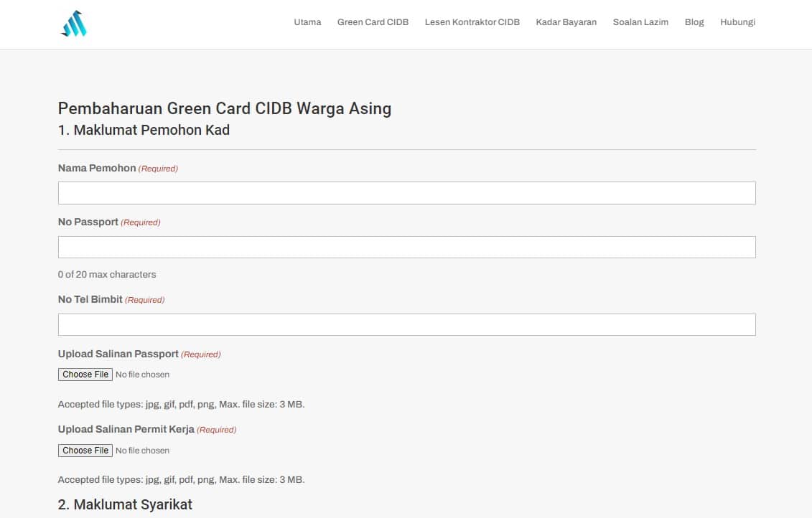The width and height of the screenshot is (812, 518).
Task: Click the No Tel Bimbit input field
Action: (406, 324)
